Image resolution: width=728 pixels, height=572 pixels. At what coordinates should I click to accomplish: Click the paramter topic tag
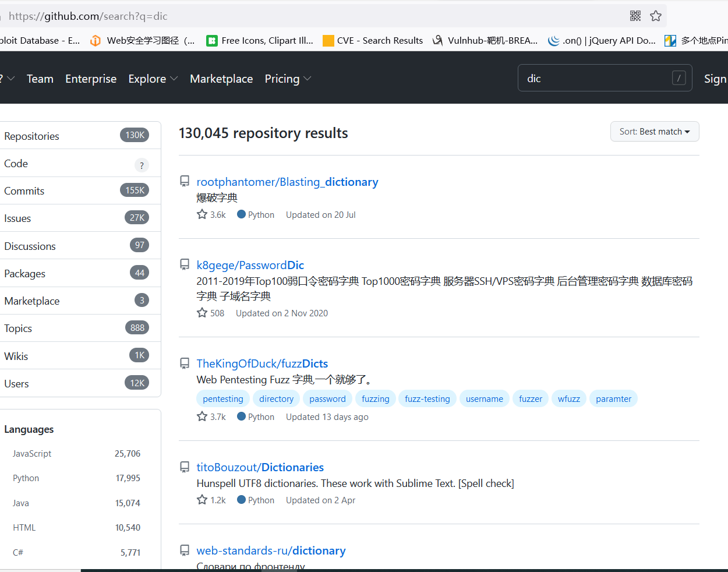tap(613, 398)
